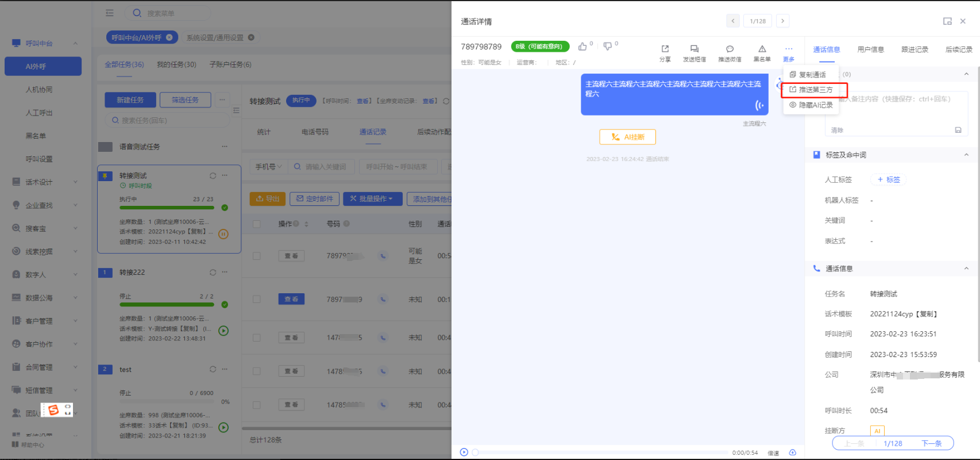The width and height of the screenshot is (980, 460).
Task: Open the 发送短信 send SMS icon
Action: tap(694, 49)
